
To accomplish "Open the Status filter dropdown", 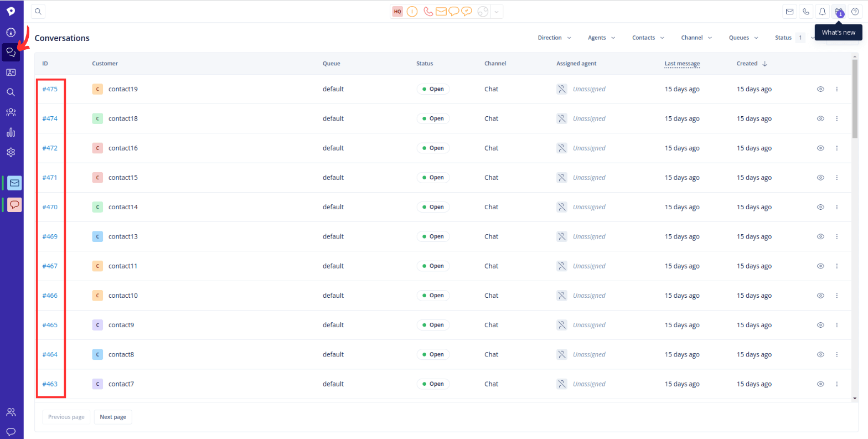I will [795, 38].
